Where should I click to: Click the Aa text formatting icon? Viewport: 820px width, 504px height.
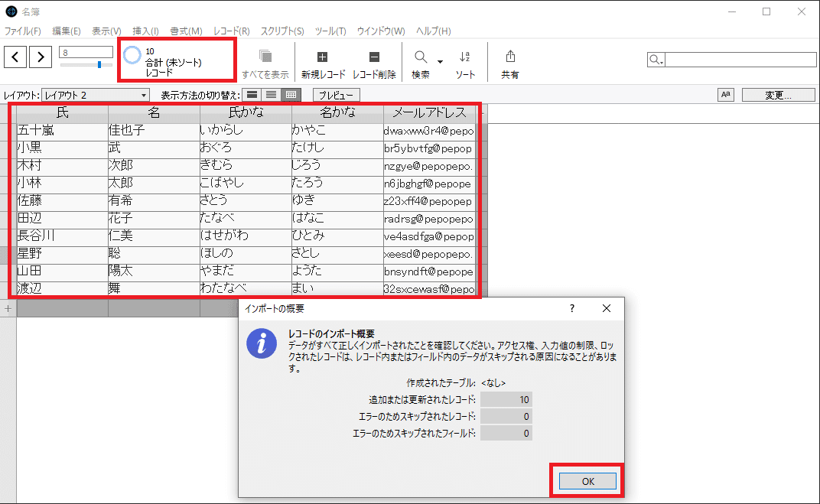pos(725,94)
